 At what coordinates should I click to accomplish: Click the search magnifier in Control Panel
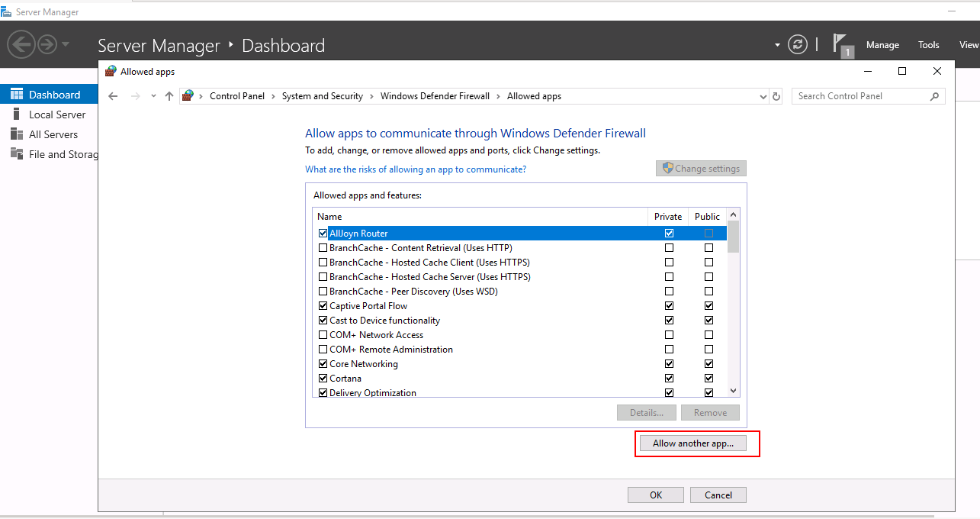click(x=934, y=96)
